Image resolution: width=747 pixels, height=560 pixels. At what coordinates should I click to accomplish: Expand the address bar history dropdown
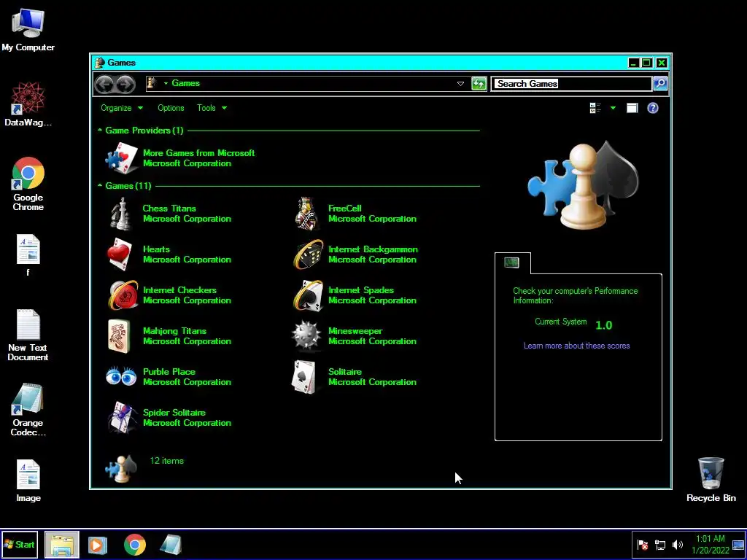tap(460, 84)
